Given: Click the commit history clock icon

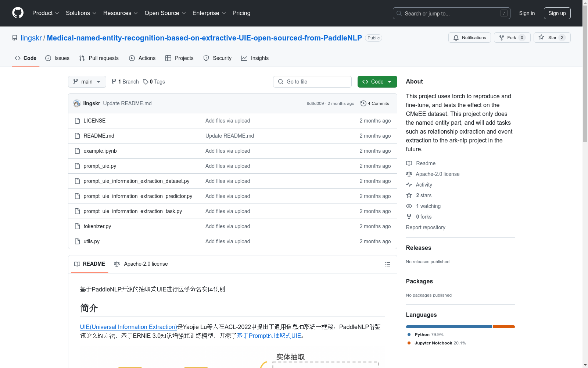Looking at the screenshot, I should click(x=363, y=103).
